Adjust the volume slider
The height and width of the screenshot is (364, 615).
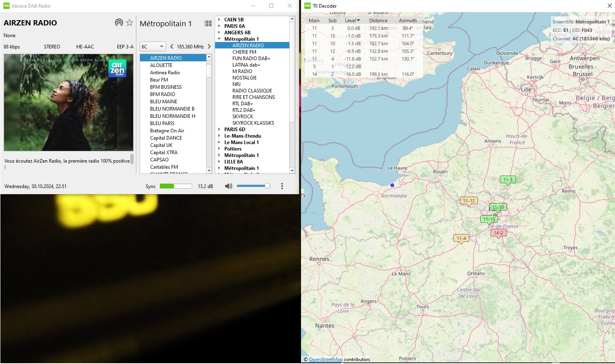pyautogui.click(x=253, y=186)
